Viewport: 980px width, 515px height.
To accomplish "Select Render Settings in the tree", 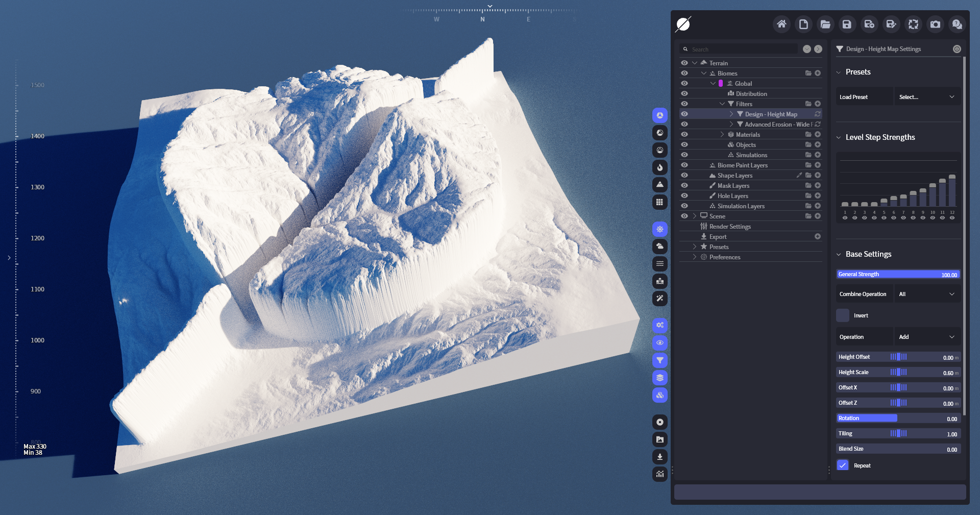I will pos(730,227).
